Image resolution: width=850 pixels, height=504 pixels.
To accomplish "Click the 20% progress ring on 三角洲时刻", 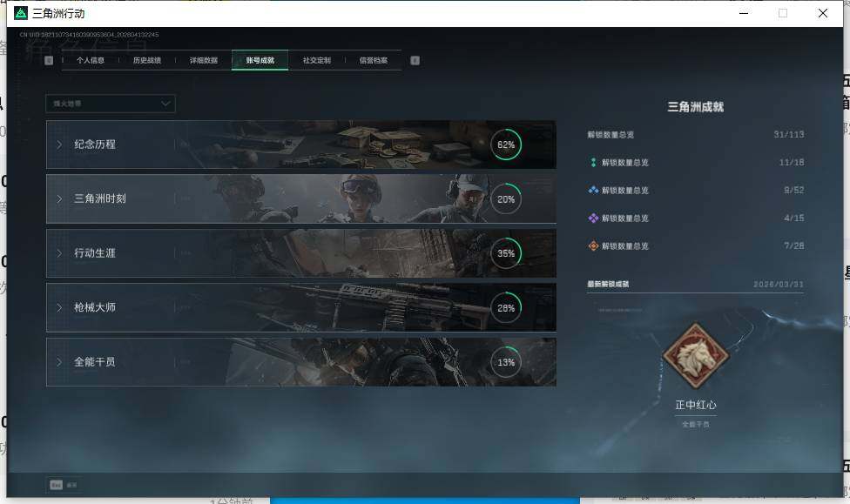I will [506, 198].
